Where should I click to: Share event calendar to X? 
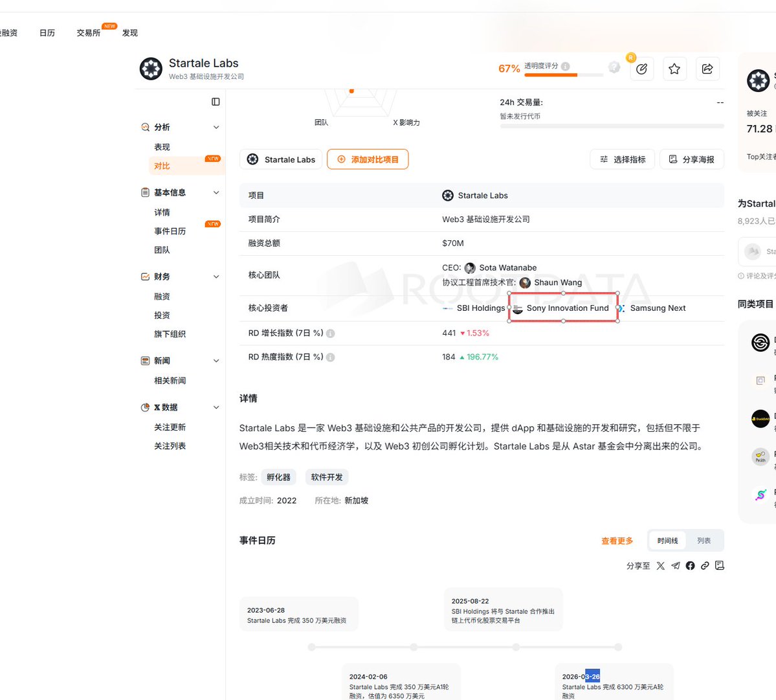click(661, 566)
